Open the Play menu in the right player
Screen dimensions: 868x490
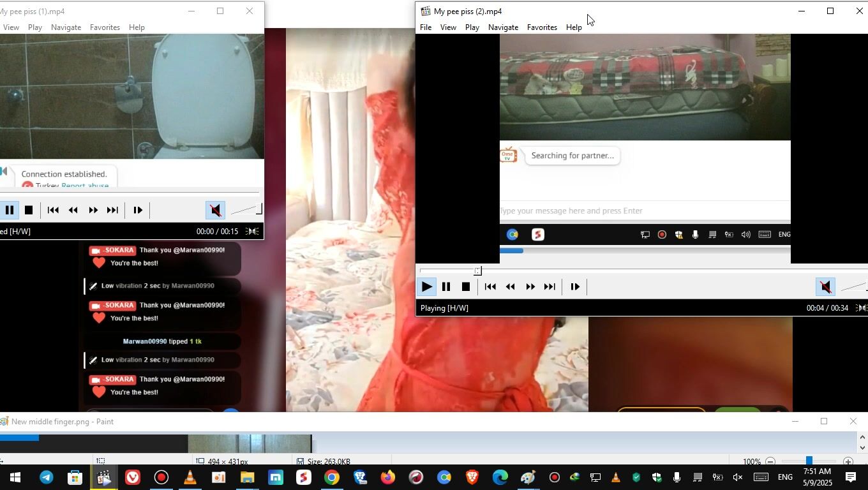click(x=472, y=27)
